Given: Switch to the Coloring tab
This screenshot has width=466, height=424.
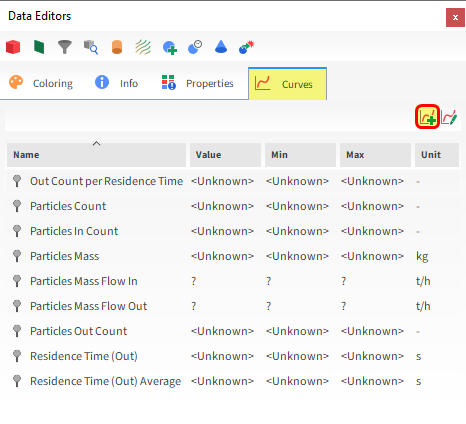Looking at the screenshot, I should pyautogui.click(x=41, y=83).
